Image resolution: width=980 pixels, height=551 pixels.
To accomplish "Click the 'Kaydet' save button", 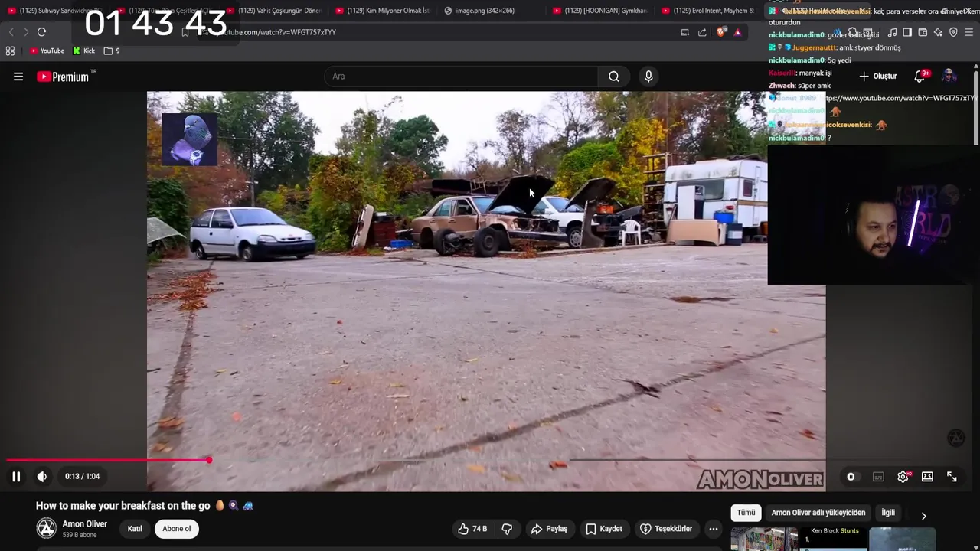I will coord(604,529).
